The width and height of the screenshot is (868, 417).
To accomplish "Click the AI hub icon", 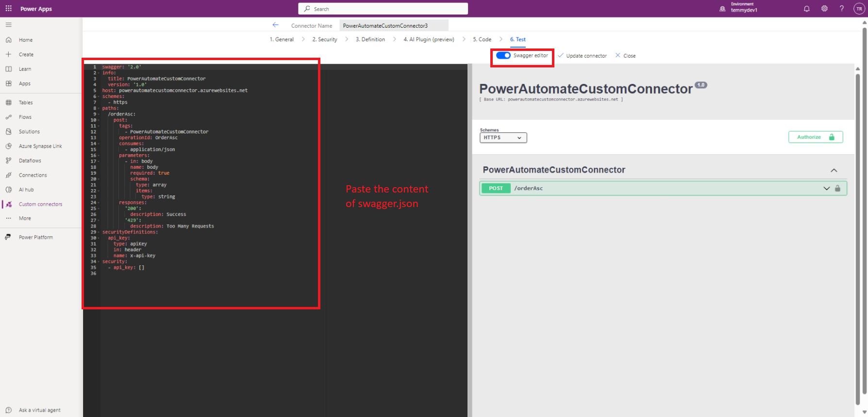I will [x=9, y=190].
